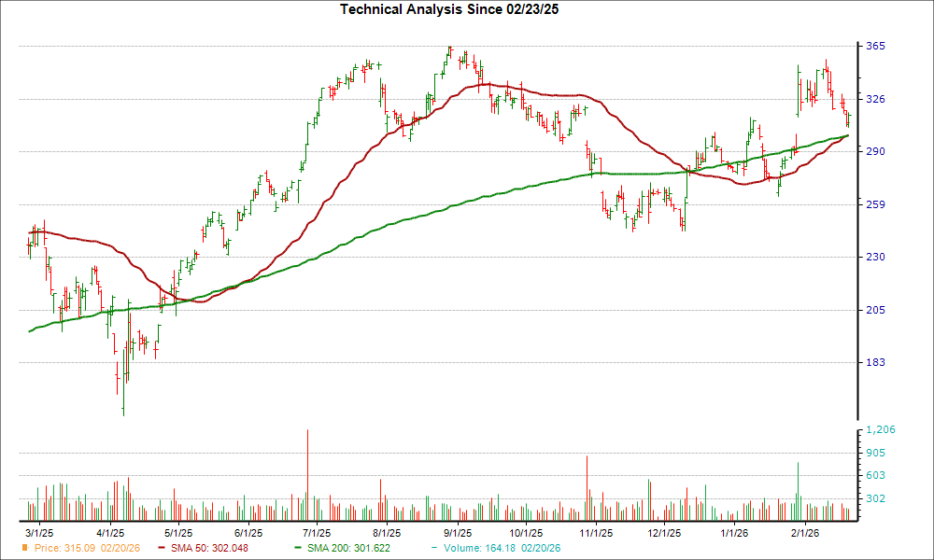This screenshot has height=560, width=934.
Task: Click the red SMA 50 legend dash icon
Action: coord(163,549)
